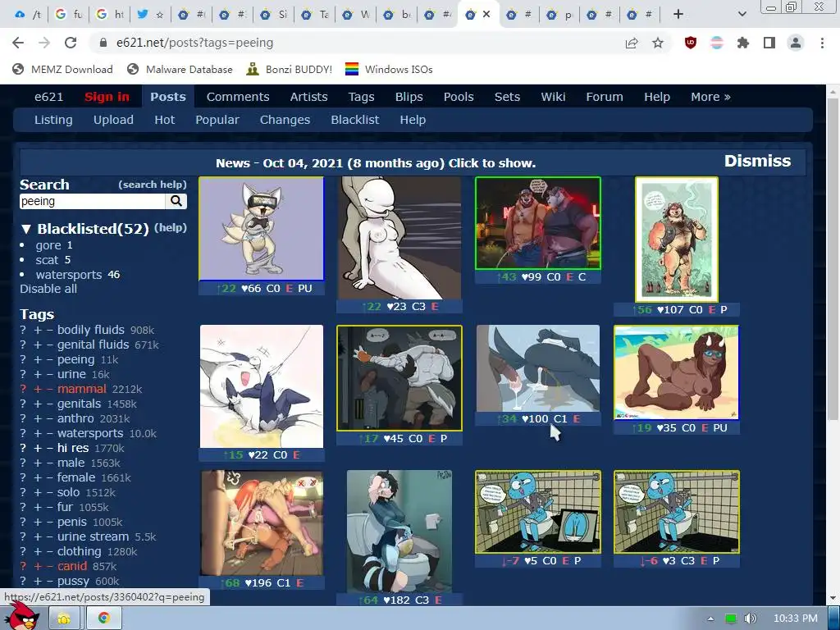Image resolution: width=840 pixels, height=630 pixels.
Task: Expand the More » navigation menu
Action: point(710,97)
